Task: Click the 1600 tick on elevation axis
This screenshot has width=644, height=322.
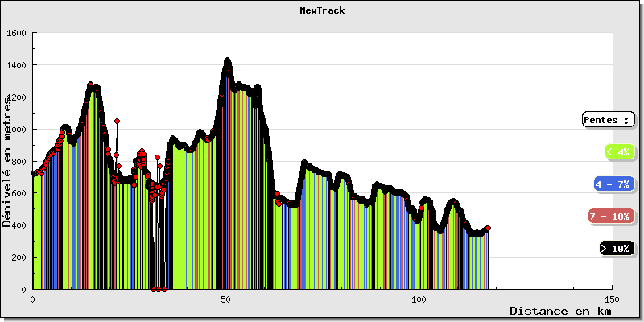Action: [x=16, y=33]
